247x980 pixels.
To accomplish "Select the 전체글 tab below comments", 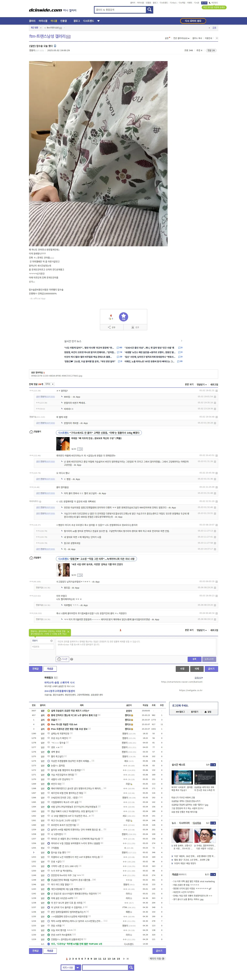I will 35,669.
